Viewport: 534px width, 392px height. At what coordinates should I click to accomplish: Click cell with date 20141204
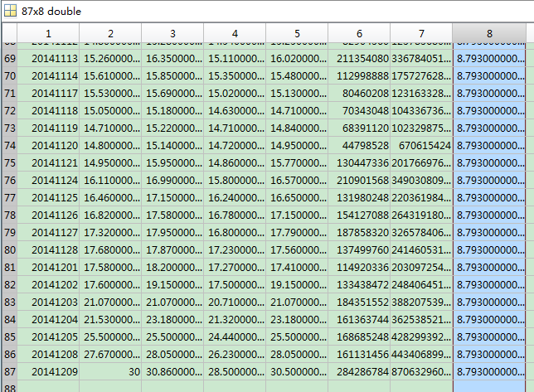click(48, 319)
